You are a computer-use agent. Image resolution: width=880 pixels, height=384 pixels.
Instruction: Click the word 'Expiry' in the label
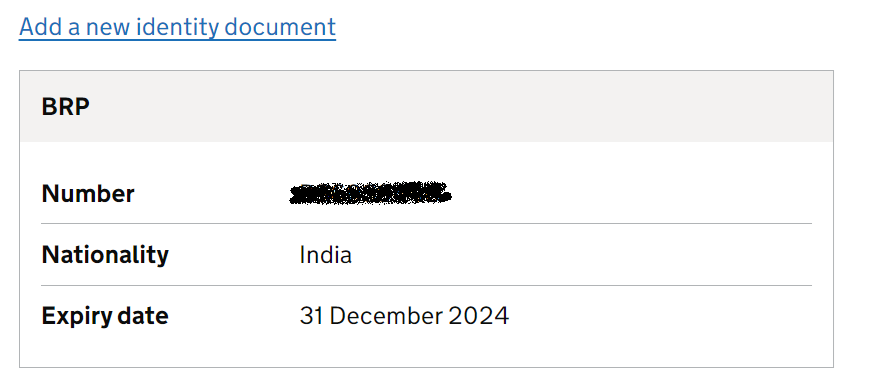pos(77,316)
